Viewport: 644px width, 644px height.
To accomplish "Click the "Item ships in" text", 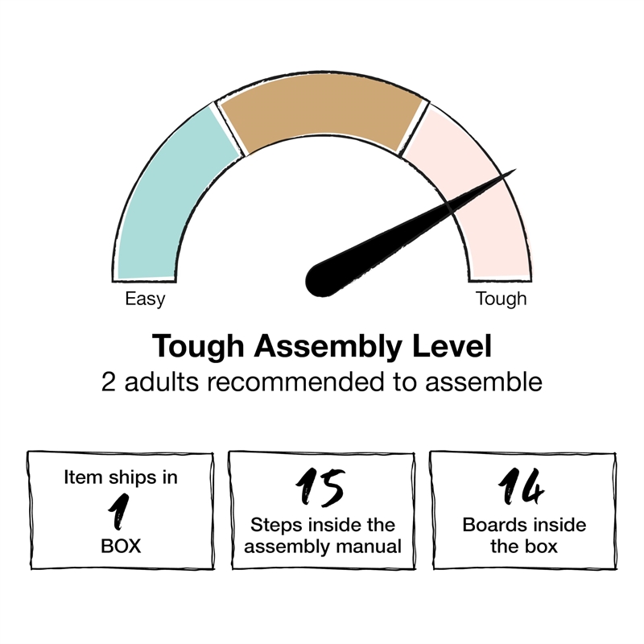I will 121,477.
